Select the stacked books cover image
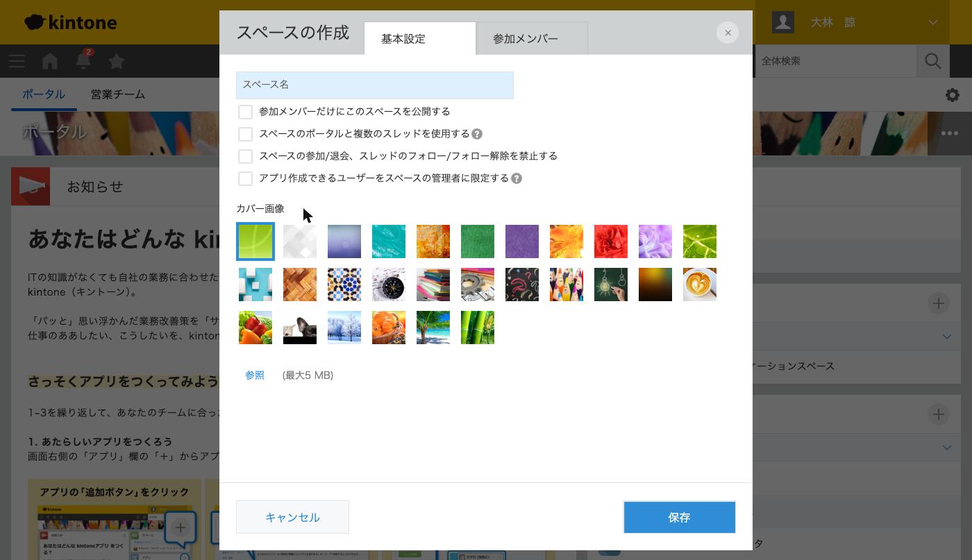Screen dimensions: 972x560 point(433,285)
